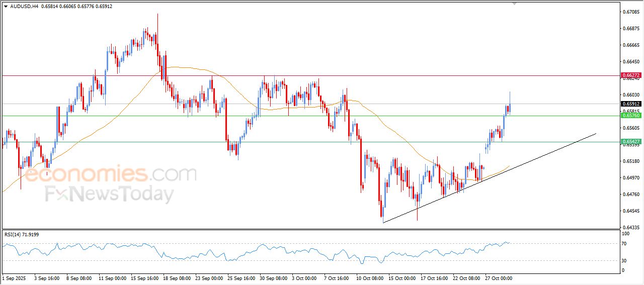
Task: Click the RSI(14) 71.9199 indicator label
Action: [x=22, y=234]
